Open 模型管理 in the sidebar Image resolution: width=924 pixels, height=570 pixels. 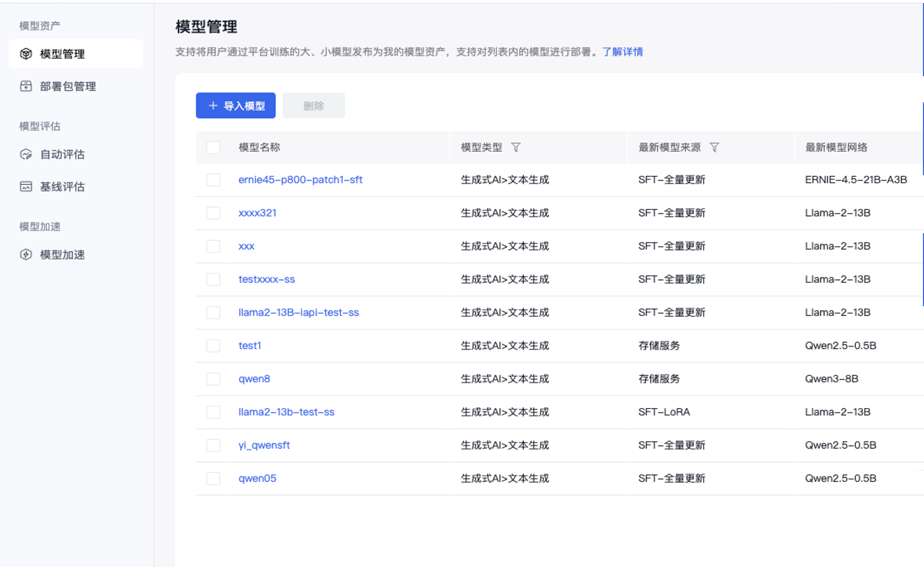point(76,54)
